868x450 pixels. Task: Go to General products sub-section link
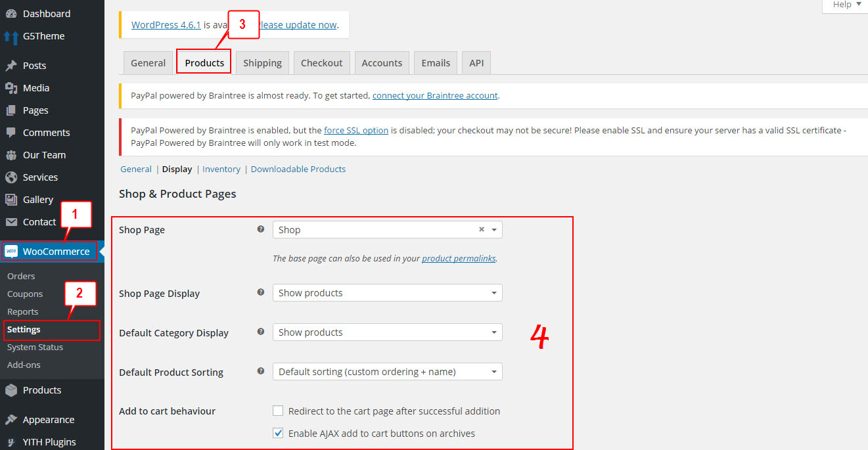tap(136, 169)
